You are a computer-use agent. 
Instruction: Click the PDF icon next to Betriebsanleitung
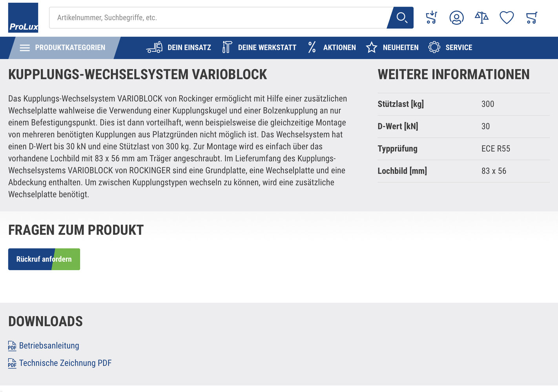pyautogui.click(x=12, y=346)
